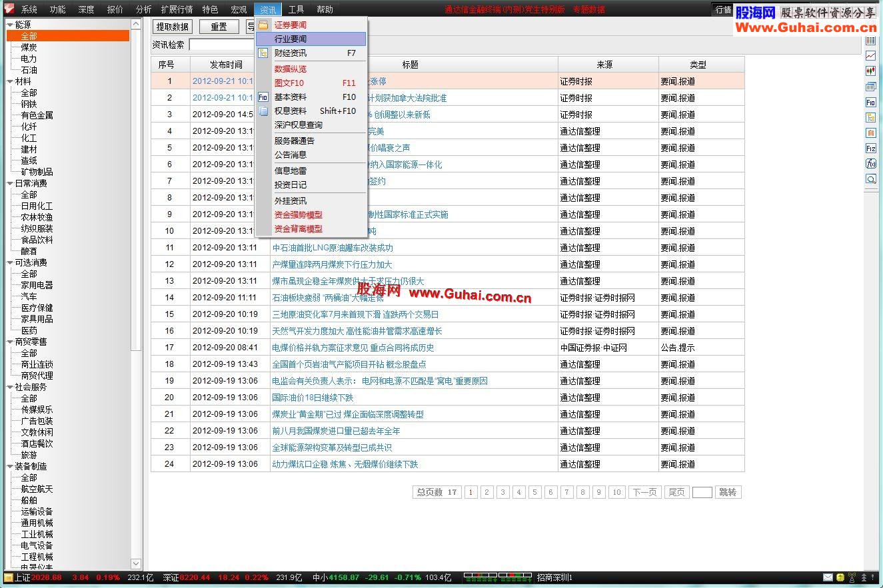
Task: Select 航空航天 in the category tree
Action: coord(37,489)
